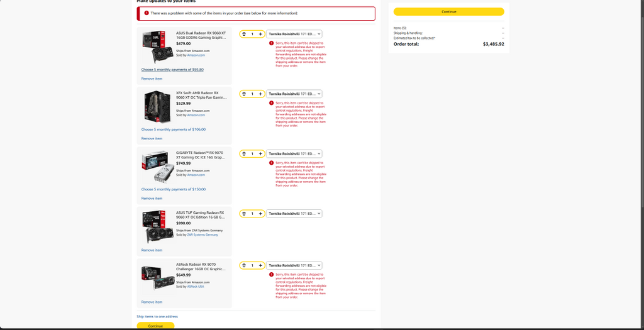Viewport: 644px width, 330px height.
Task: Remove item GIGABYTE Radeon RX 9070 XT
Action: coord(152,199)
